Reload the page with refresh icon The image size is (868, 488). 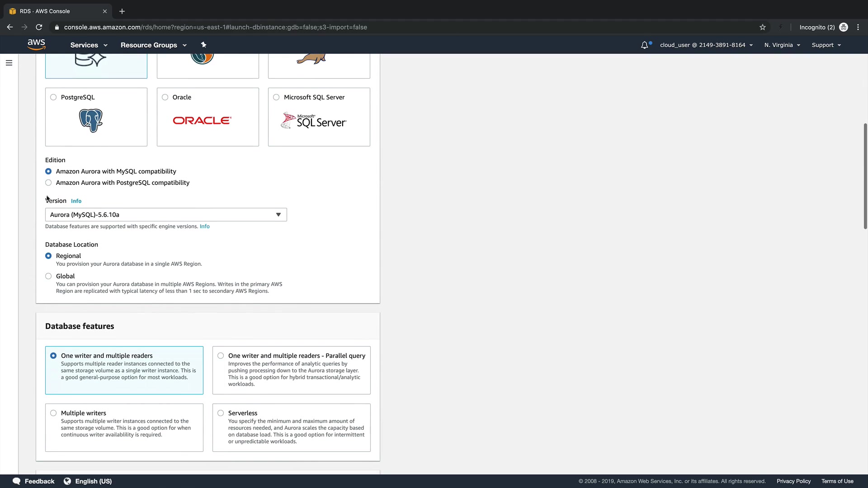coord(39,27)
